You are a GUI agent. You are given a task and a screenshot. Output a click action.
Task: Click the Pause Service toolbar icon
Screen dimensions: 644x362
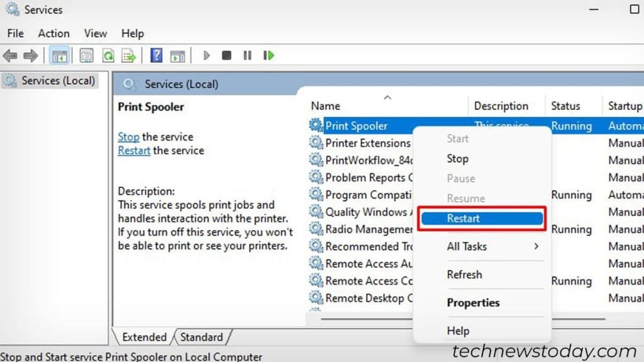click(x=247, y=55)
